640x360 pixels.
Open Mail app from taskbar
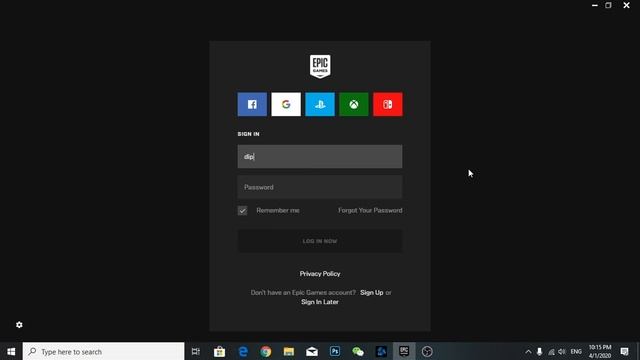(x=312, y=351)
